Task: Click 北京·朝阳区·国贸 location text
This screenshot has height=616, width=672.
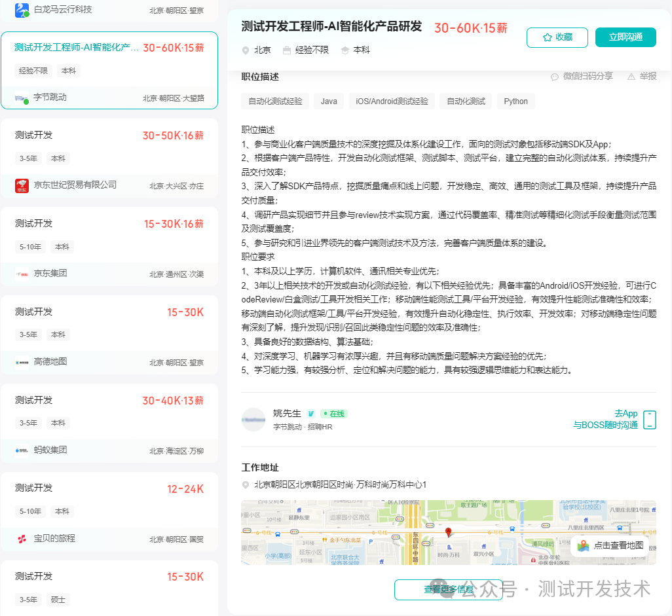Action: pyautogui.click(x=177, y=539)
